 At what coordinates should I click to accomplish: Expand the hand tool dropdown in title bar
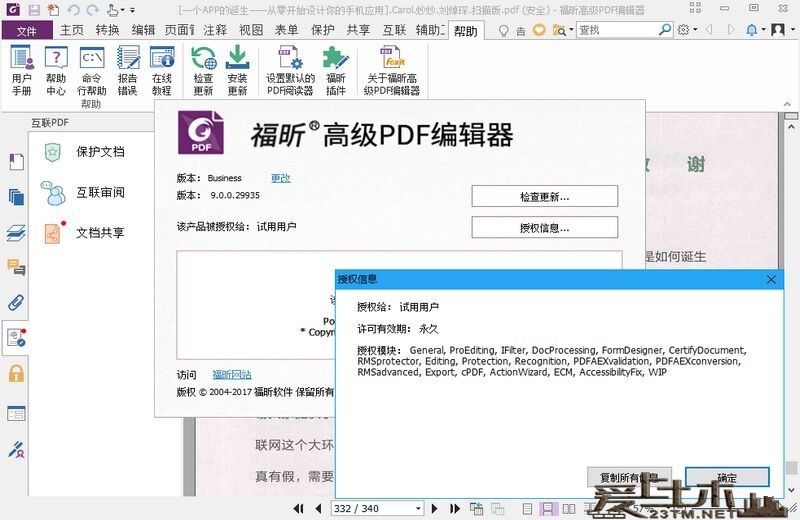pos(122,10)
